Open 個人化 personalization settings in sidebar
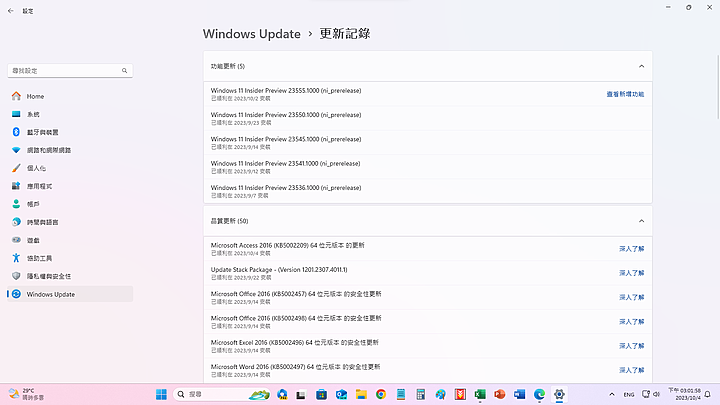Screen dimensions: 720x405 (x=70, y=168)
